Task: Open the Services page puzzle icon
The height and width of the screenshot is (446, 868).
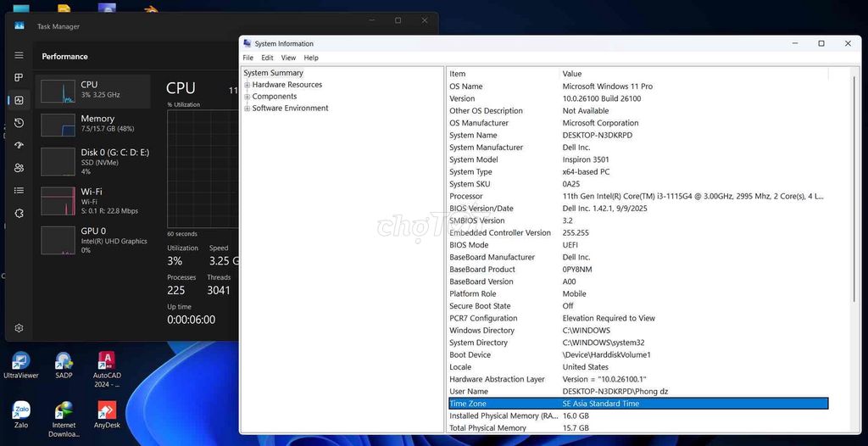Action: (x=19, y=213)
